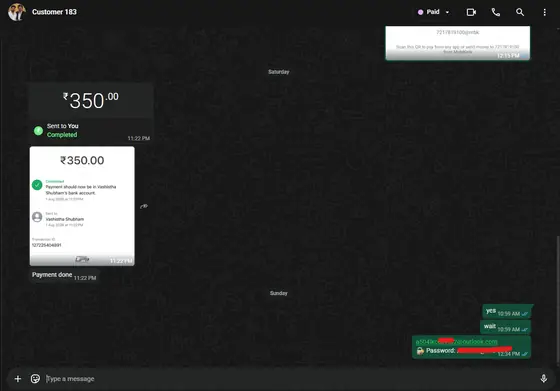Click the Sunday date divider label
Image resolution: width=560 pixels, height=391 pixels.
point(279,293)
